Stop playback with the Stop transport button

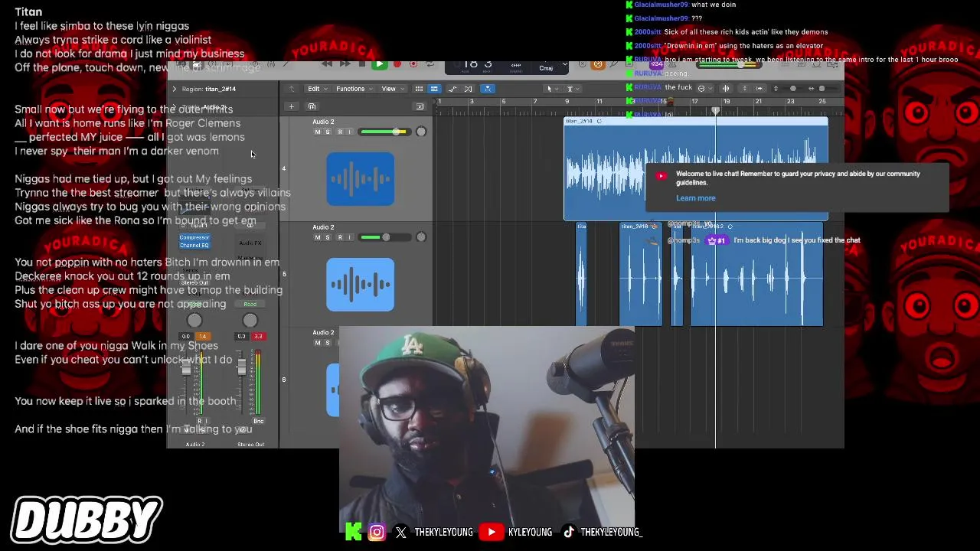click(361, 64)
